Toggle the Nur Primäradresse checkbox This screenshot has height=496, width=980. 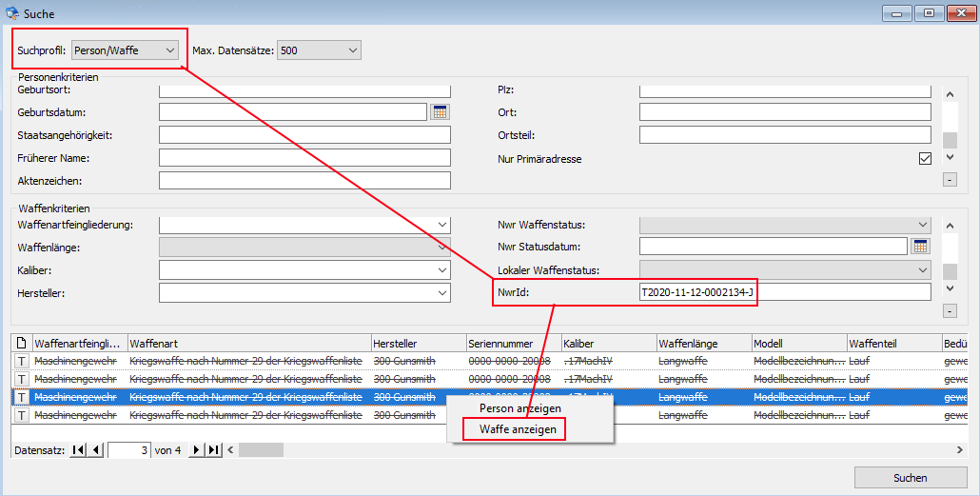point(925,159)
